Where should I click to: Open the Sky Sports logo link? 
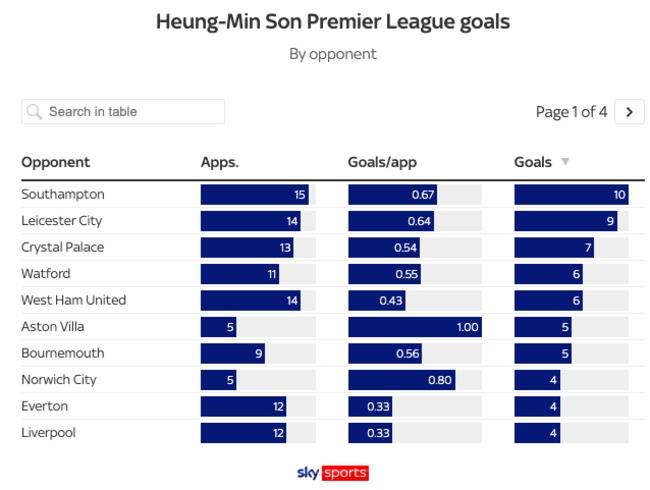(333, 473)
